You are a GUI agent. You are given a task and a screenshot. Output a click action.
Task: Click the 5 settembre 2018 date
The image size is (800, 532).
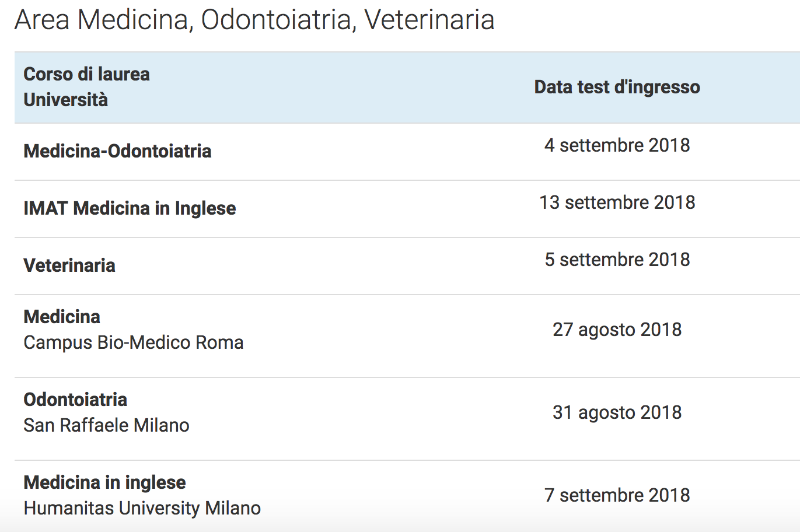click(617, 260)
